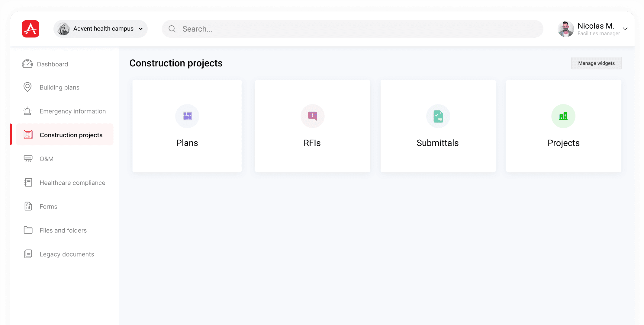Open the Submittals card label
The height and width of the screenshot is (325, 644).
pyautogui.click(x=438, y=143)
